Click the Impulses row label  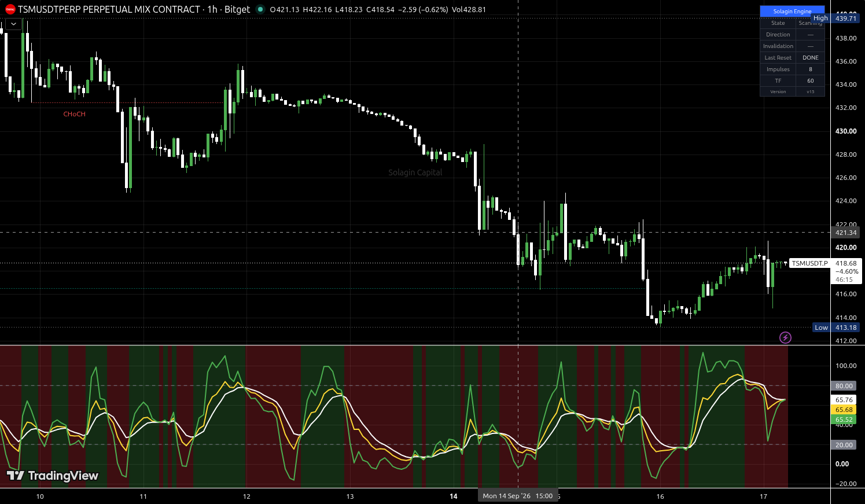(x=778, y=69)
